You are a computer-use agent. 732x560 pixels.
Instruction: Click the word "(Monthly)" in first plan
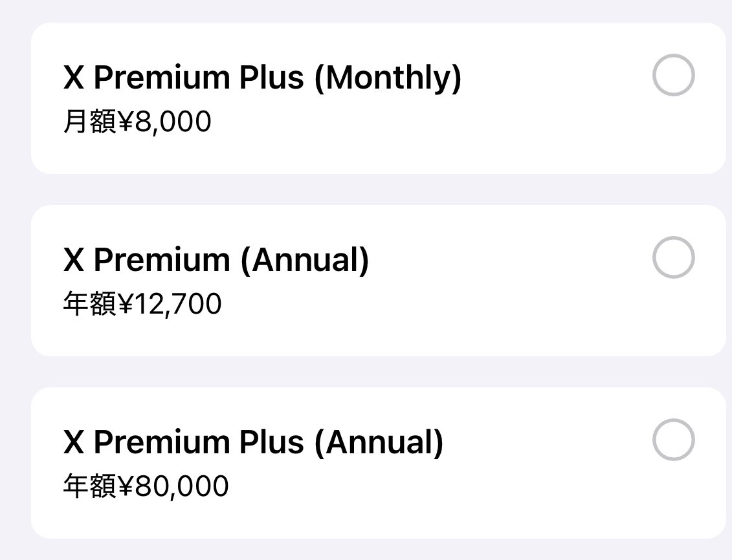pos(388,78)
